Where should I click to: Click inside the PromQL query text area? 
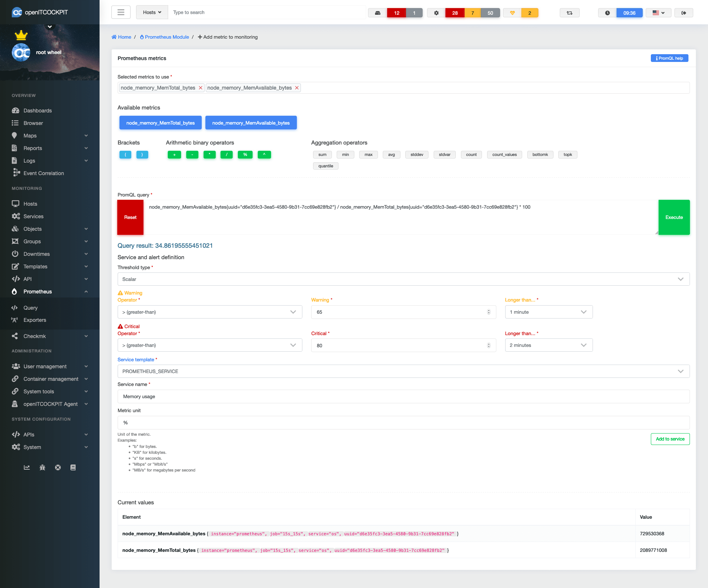[x=401, y=218]
